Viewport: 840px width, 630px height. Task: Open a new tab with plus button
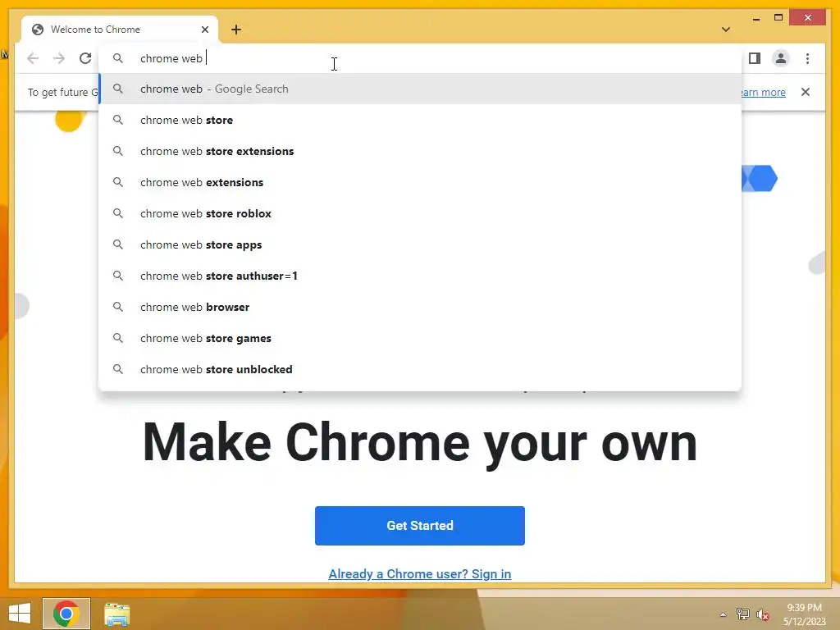(x=236, y=30)
